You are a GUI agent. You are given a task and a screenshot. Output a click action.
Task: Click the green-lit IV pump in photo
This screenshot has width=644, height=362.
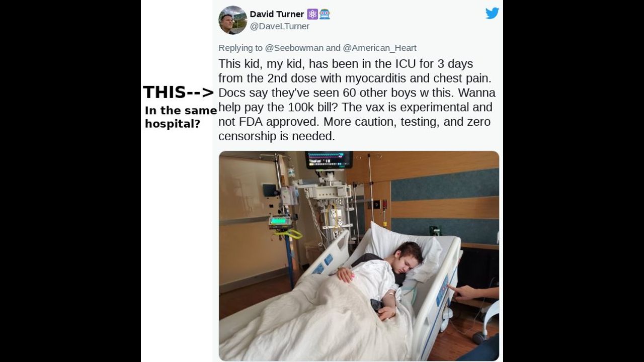[280, 221]
